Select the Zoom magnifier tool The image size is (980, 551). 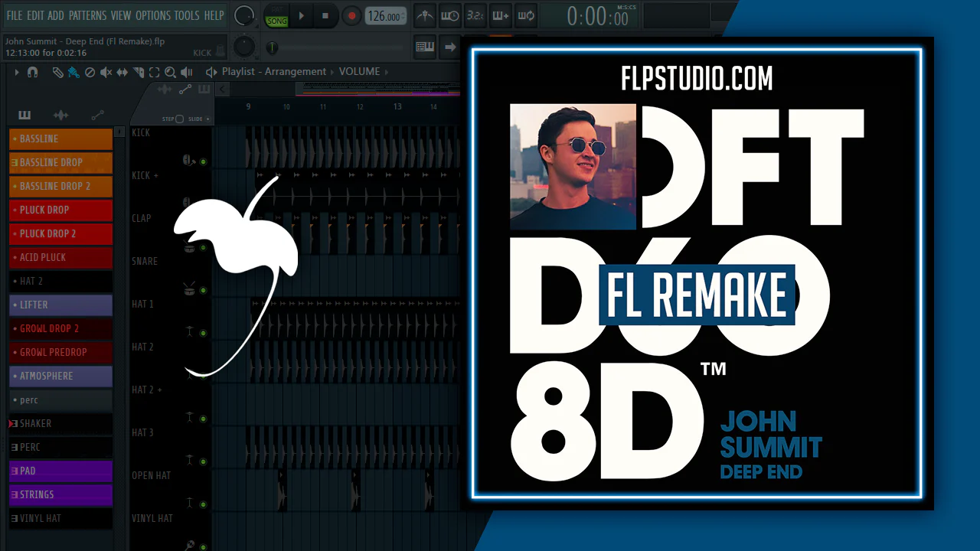point(170,72)
